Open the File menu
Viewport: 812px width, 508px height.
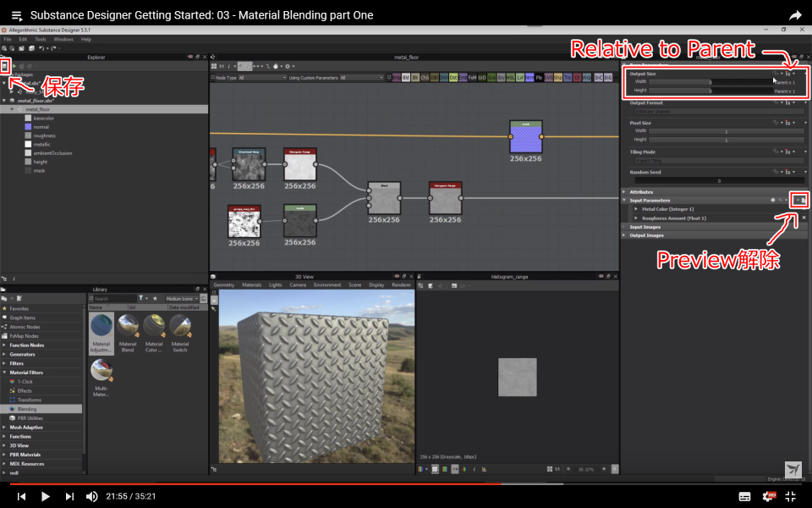coord(8,40)
